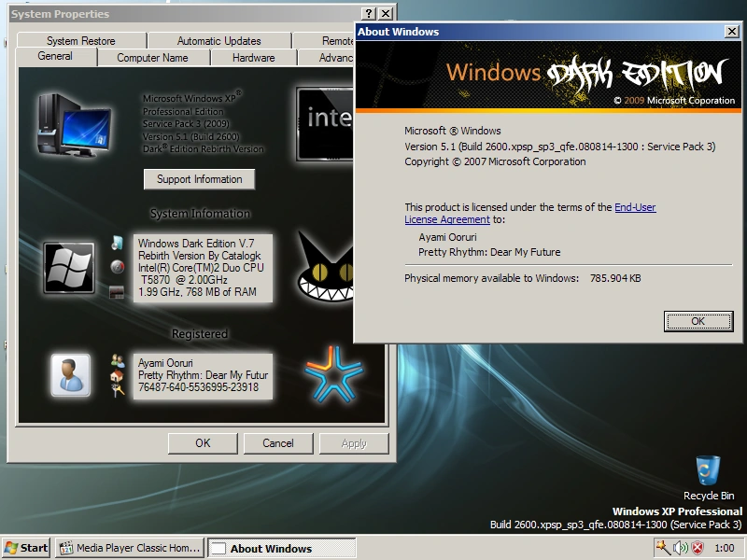Select the General tab
Screen dimensions: 747x560
pyautogui.click(x=55, y=56)
